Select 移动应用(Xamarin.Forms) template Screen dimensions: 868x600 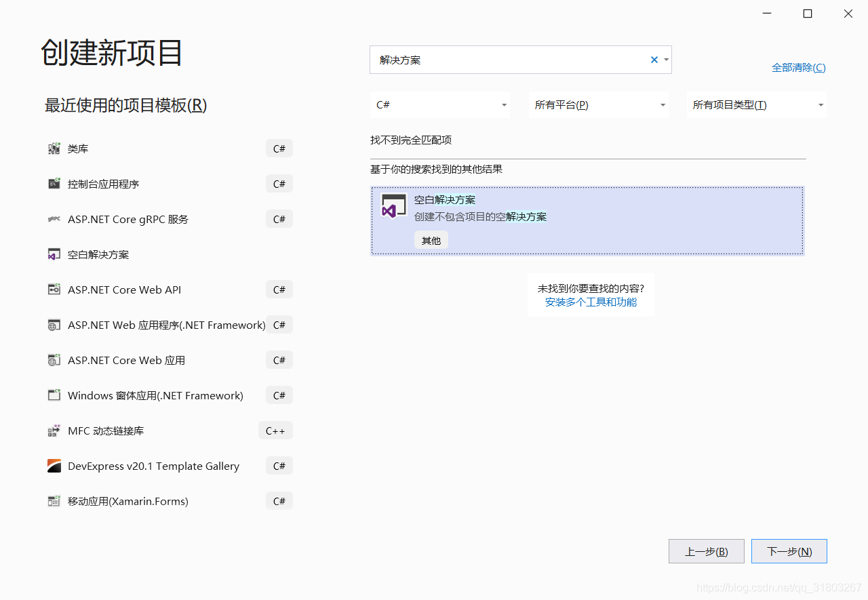[x=170, y=501]
